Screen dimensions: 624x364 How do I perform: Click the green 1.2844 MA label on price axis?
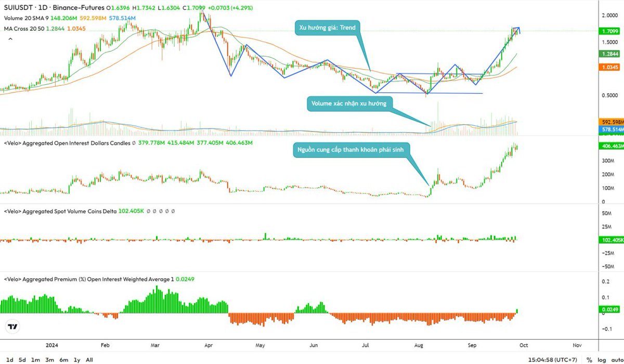tap(609, 54)
